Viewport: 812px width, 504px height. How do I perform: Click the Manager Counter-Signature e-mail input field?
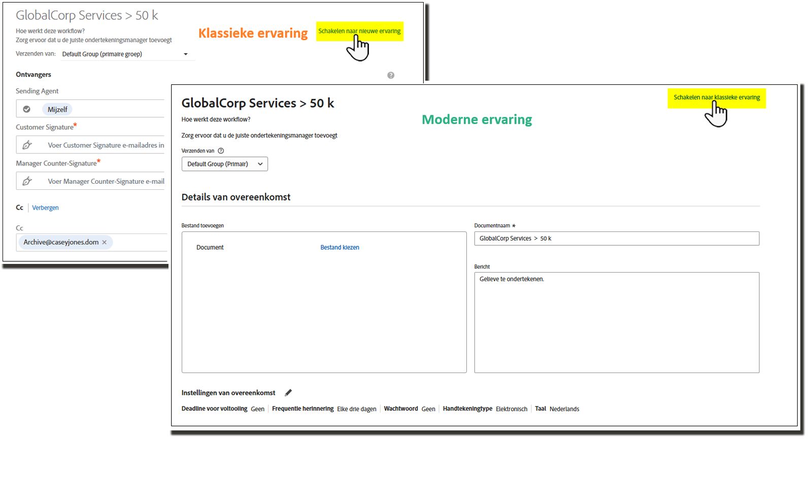[90, 181]
